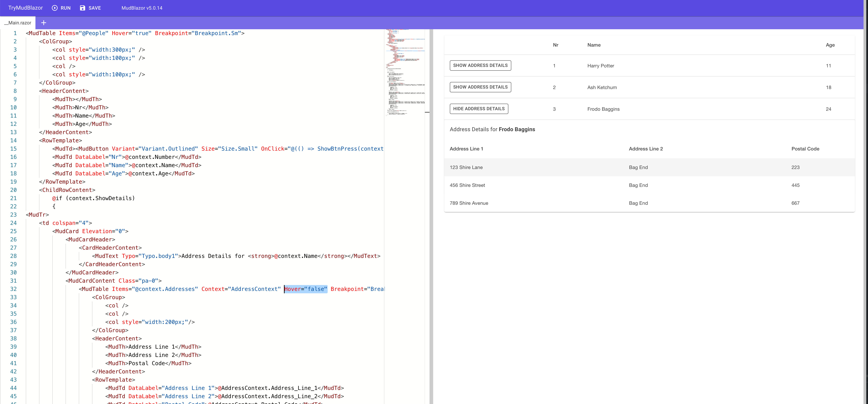Viewport: 868px width, 404px height.
Task: Click the Age column header
Action: click(x=830, y=45)
